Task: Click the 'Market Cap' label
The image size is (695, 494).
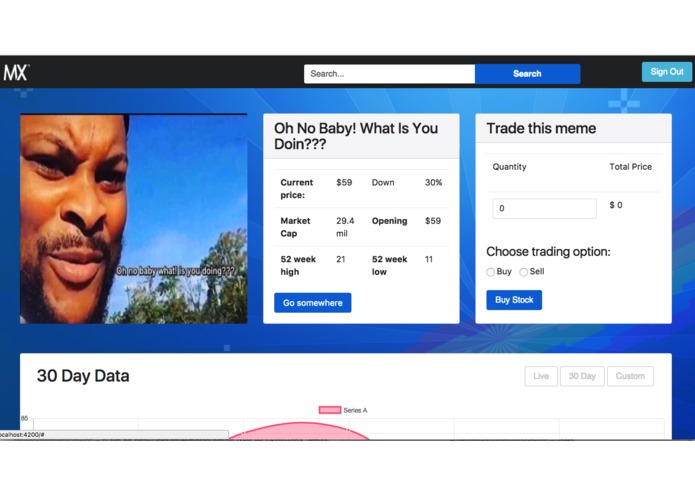Action: tap(295, 227)
